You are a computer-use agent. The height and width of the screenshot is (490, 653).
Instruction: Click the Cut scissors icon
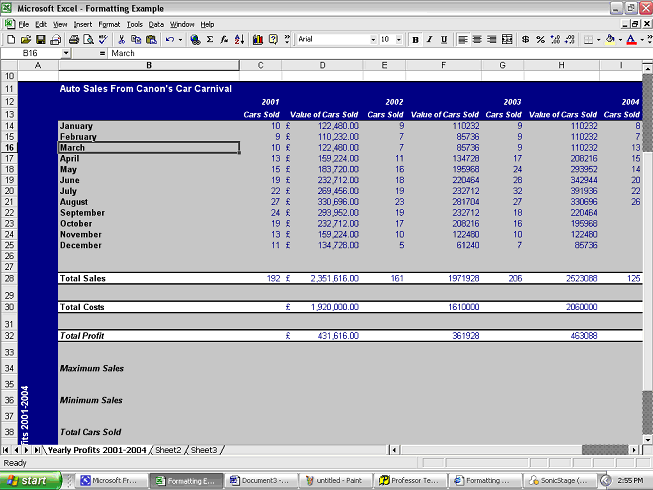point(122,39)
